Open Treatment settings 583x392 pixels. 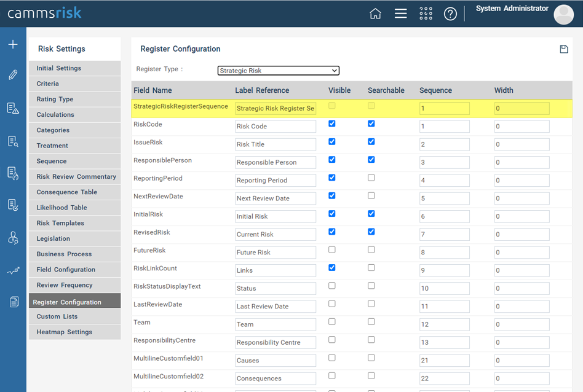[x=75, y=146]
